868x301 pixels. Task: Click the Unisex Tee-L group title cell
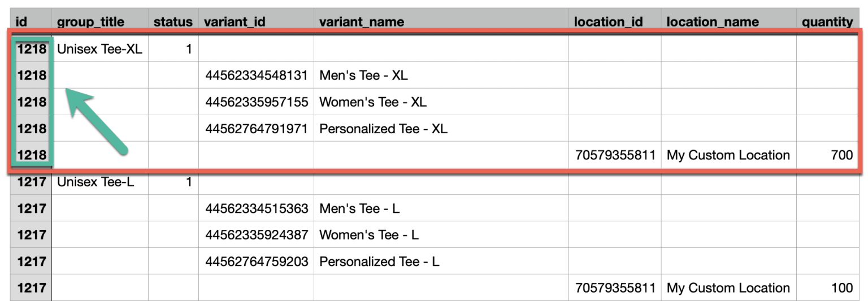click(x=96, y=182)
